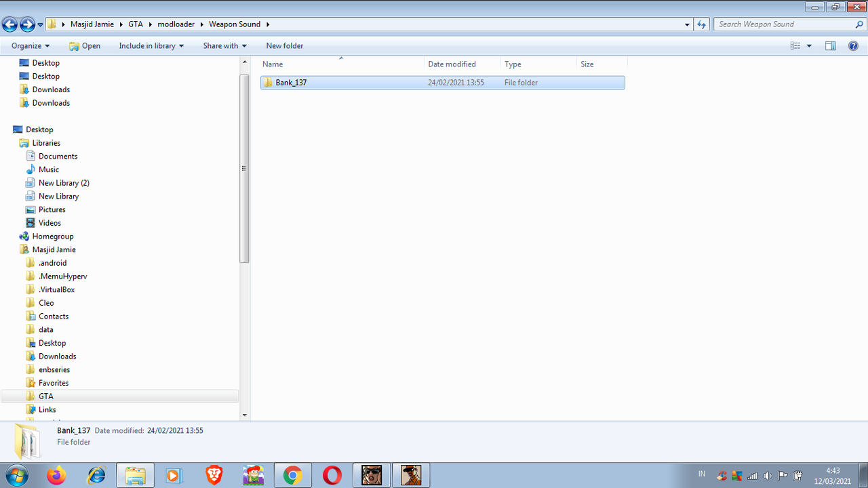
Task: Show the preview pane
Action: click(x=830, y=45)
